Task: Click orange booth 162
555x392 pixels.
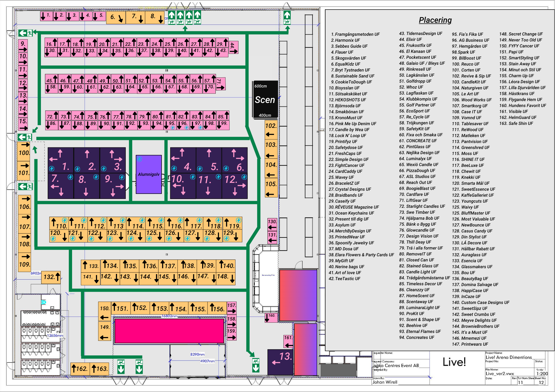Action: point(80,369)
